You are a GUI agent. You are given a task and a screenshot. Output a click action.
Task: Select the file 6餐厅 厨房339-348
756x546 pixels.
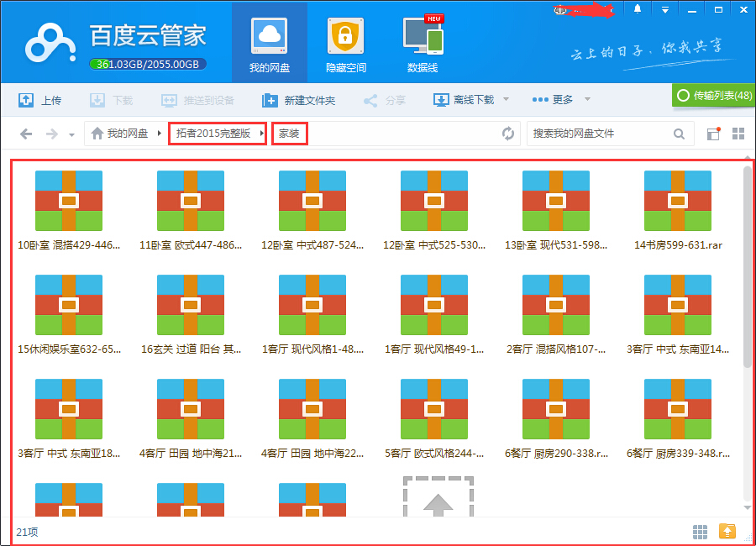(x=678, y=418)
